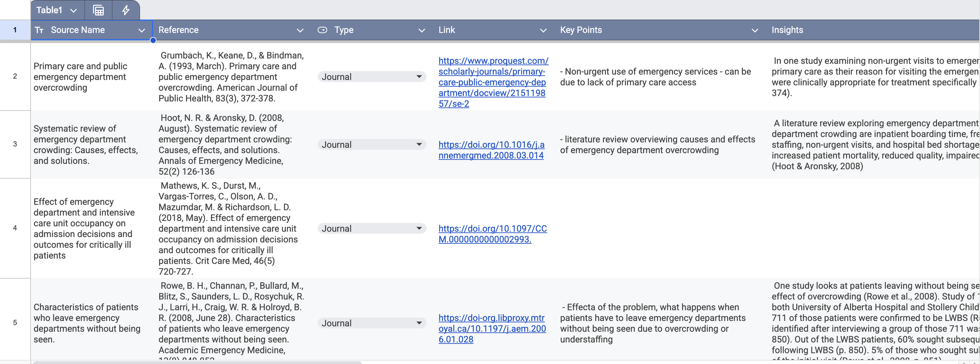
Task: Click the lightning bolt actions icon
Action: (x=125, y=10)
